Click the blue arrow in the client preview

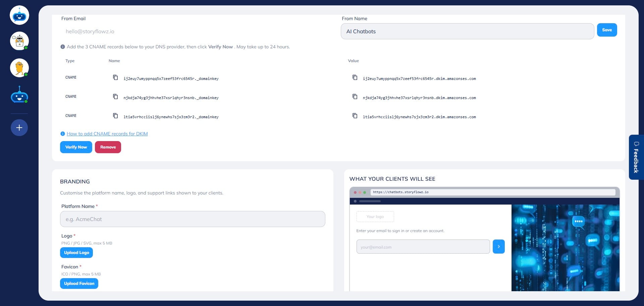point(499,246)
